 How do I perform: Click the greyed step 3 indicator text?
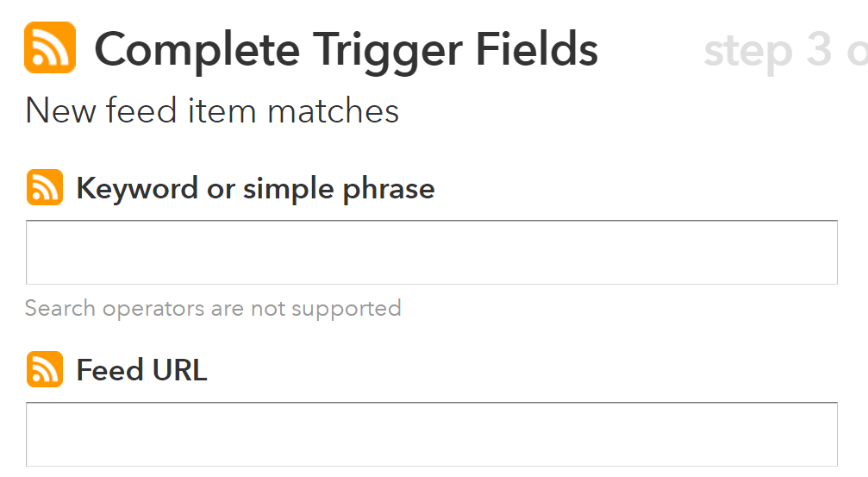pyautogui.click(x=785, y=51)
